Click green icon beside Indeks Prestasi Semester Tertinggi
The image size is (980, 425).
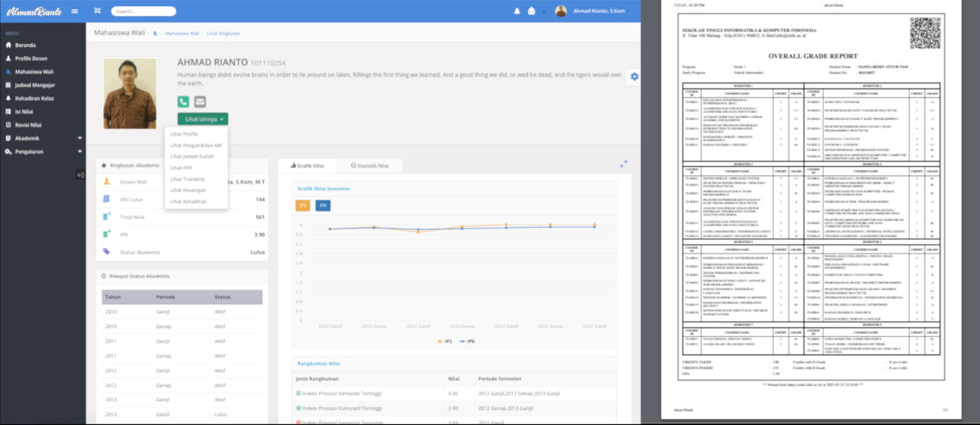(298, 392)
